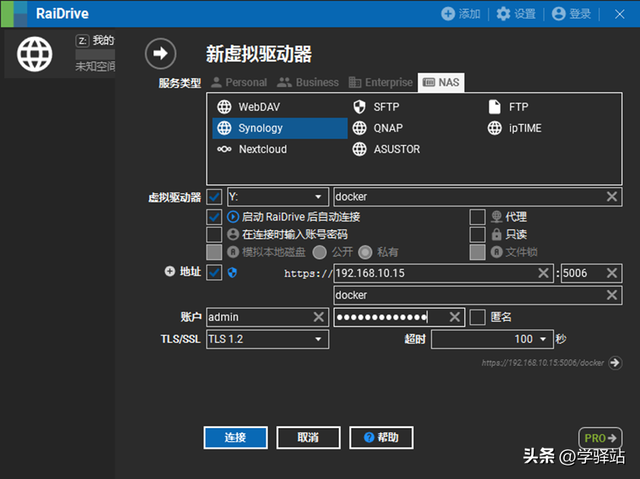Click the large globe drive icon in sidebar
This screenshot has width=640, height=479.
pyautogui.click(x=35, y=54)
